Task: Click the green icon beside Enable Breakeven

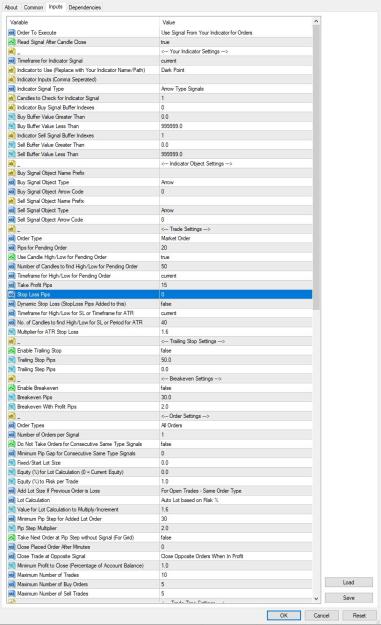Action: pyautogui.click(x=12, y=388)
